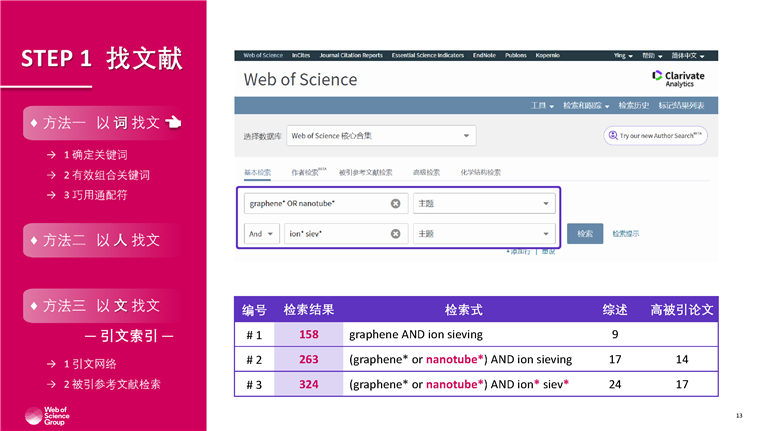Click the 检索式 column header
This screenshot has width=768, height=431.
coord(463,310)
